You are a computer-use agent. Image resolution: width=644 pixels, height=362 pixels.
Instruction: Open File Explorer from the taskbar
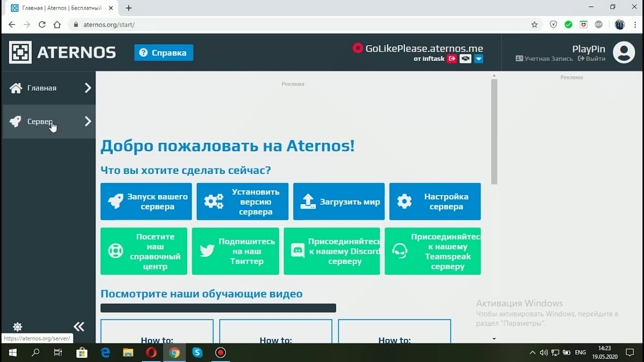(x=128, y=352)
